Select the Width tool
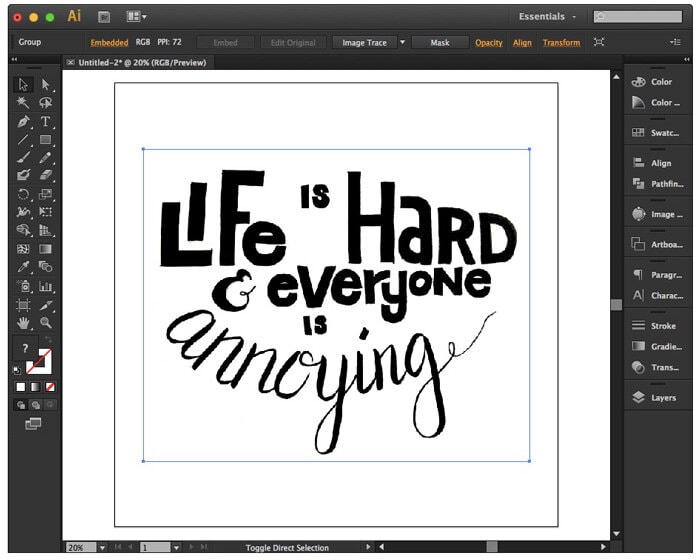Image resolution: width=700 pixels, height=560 pixels. coord(23,212)
